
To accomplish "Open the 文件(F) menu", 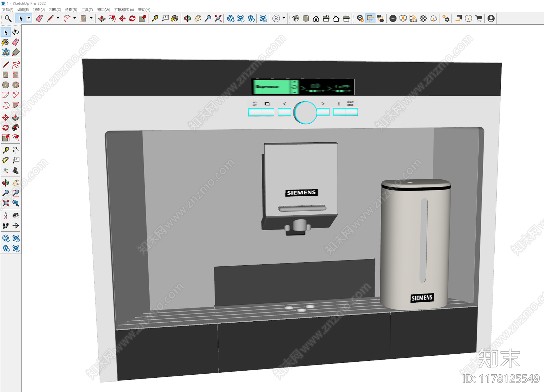I will click(7, 10).
